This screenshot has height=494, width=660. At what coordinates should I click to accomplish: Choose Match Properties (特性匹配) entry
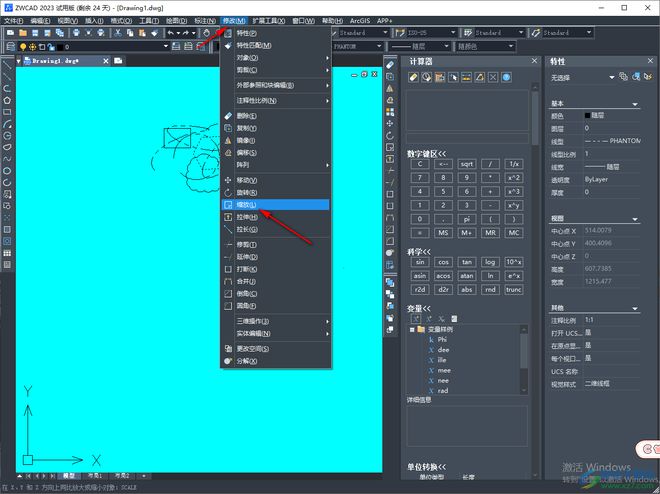[x=275, y=45]
